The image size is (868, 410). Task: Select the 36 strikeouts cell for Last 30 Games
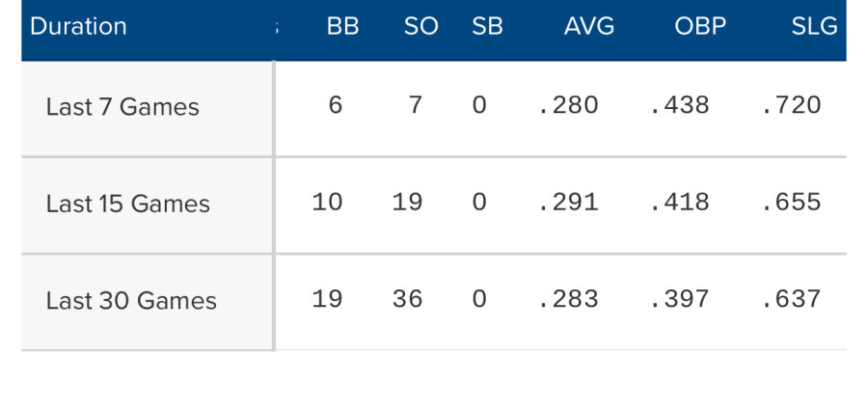click(407, 299)
